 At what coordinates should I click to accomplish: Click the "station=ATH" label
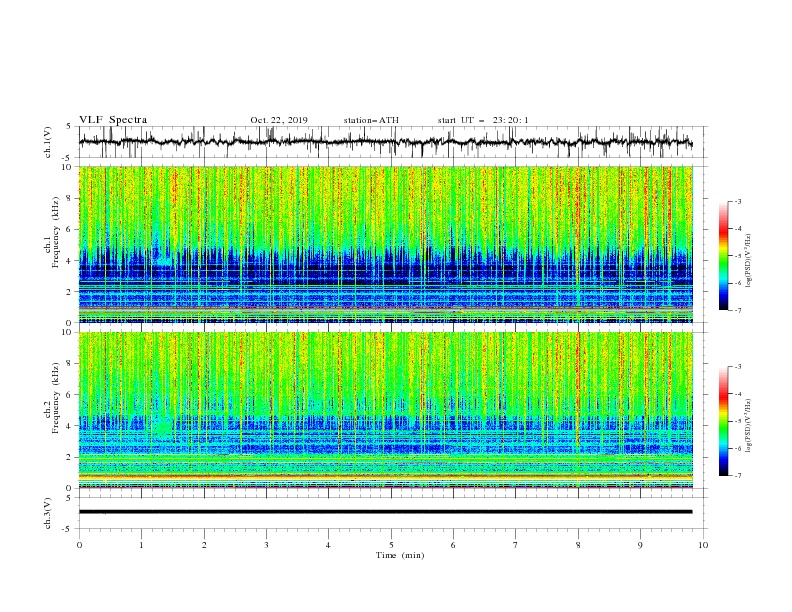tap(371, 120)
